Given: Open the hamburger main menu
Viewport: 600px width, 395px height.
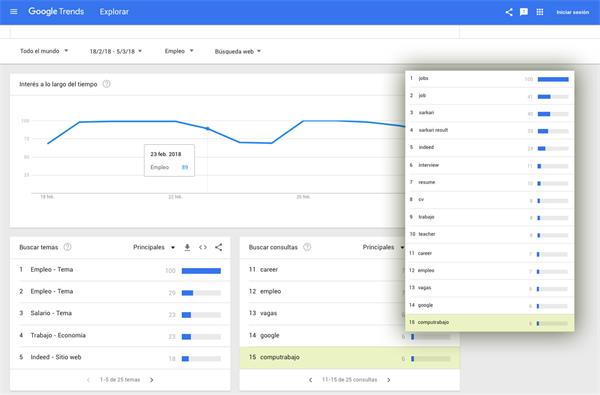Looking at the screenshot, I should (14, 11).
